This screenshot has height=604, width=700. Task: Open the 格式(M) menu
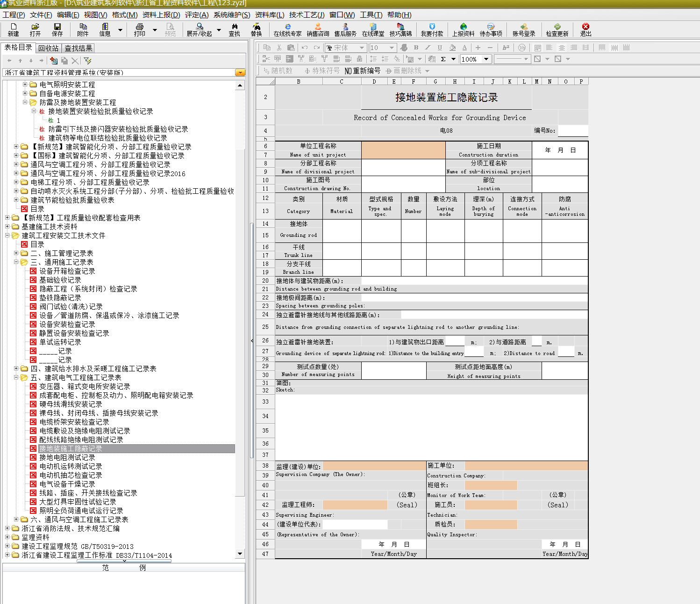pyautogui.click(x=125, y=15)
